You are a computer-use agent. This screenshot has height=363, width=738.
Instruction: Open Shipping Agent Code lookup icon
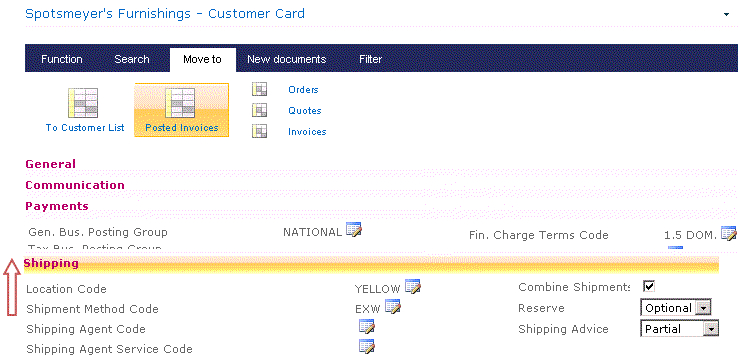(x=367, y=326)
